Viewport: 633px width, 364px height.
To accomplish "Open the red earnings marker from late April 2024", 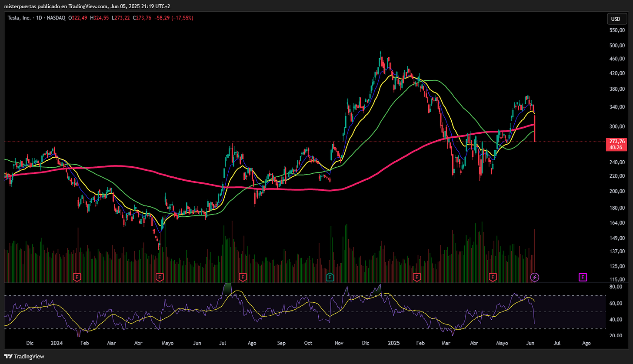I will (160, 277).
